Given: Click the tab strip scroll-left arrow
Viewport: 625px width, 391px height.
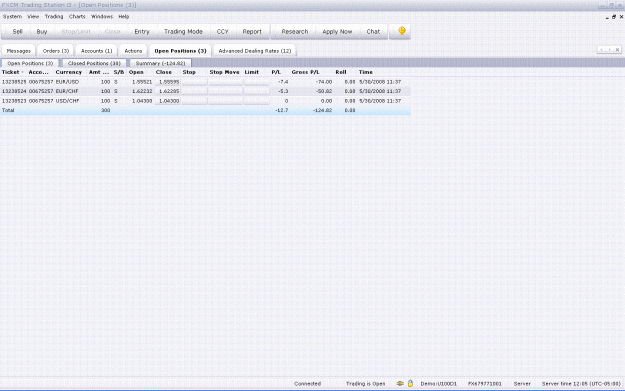Looking at the screenshot, I should [601, 50].
